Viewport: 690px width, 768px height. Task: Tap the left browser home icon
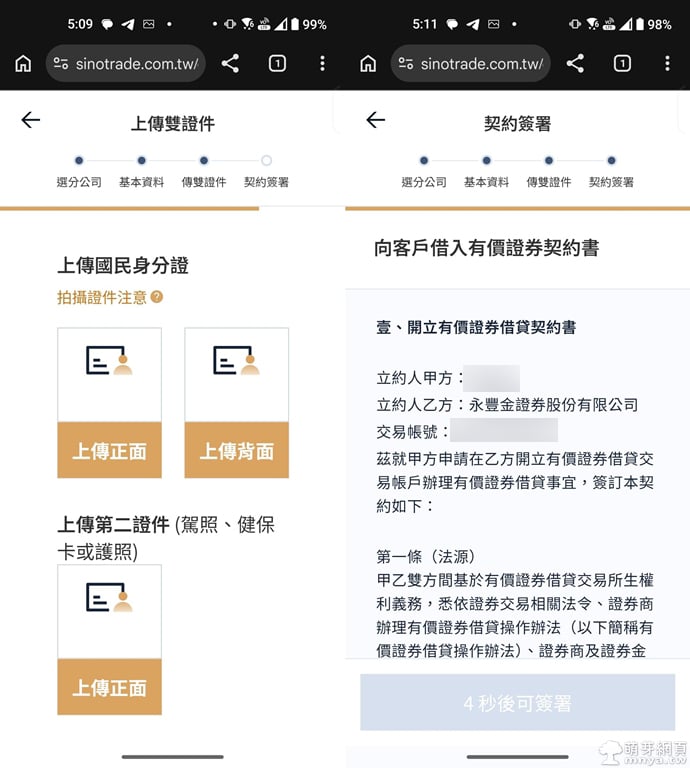tap(23, 64)
